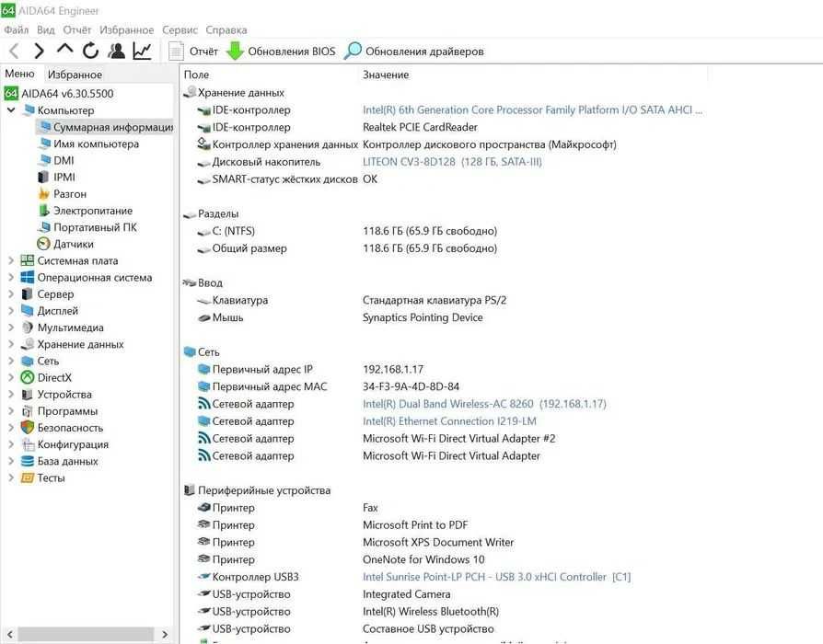Click the Обновления драйверов toolbar button
The width and height of the screenshot is (823, 644).
click(x=414, y=52)
